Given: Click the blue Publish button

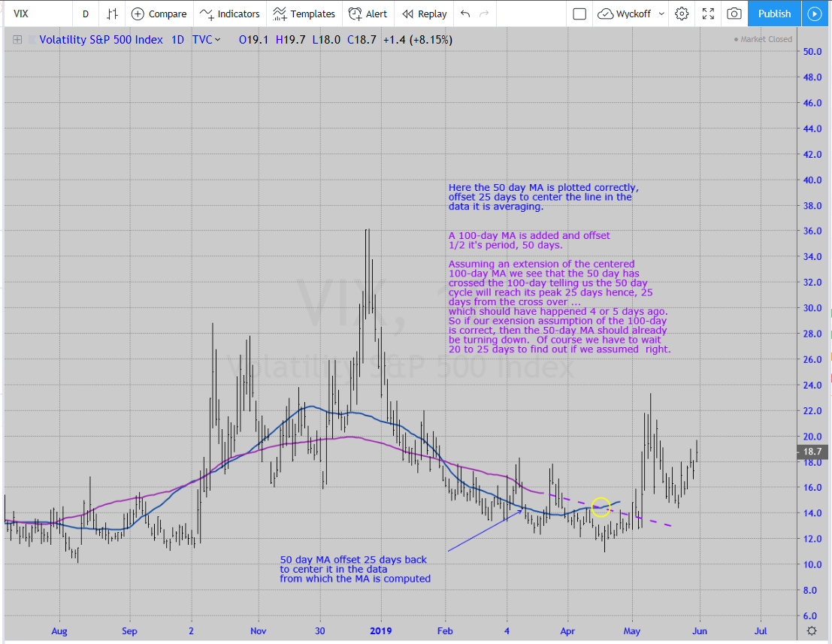Looking at the screenshot, I should [x=774, y=14].
